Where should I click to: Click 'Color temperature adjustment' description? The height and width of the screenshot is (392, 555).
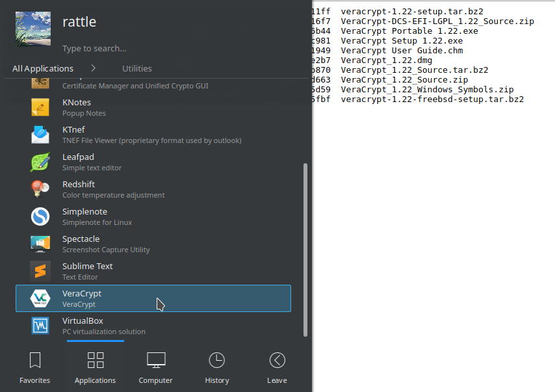tap(113, 195)
